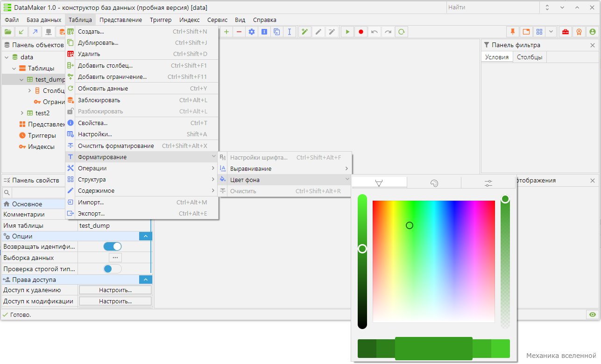Click 'Настроить...' for 'Доступ к удалению'
This screenshot has height=364, width=601.
click(115, 290)
